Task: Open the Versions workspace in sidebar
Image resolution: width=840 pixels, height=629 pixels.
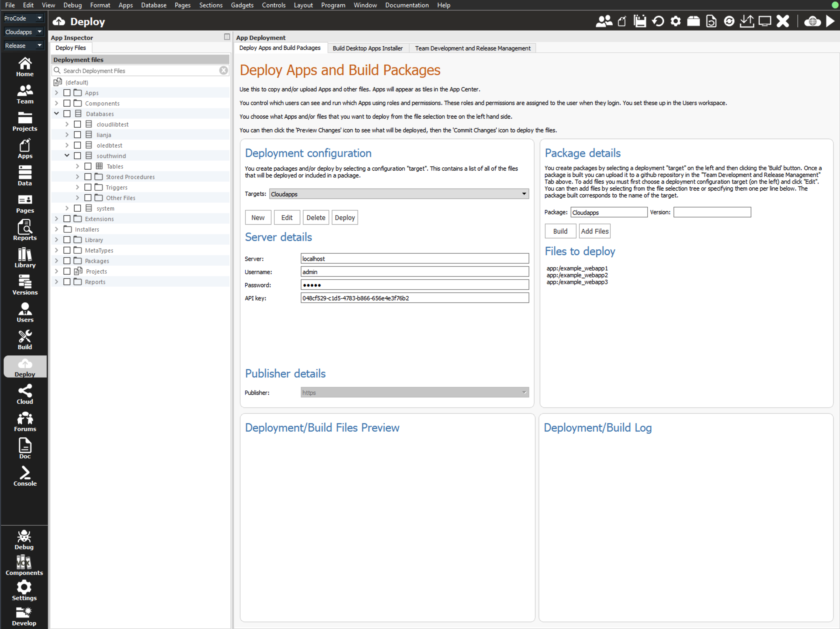Action: pos(25,285)
